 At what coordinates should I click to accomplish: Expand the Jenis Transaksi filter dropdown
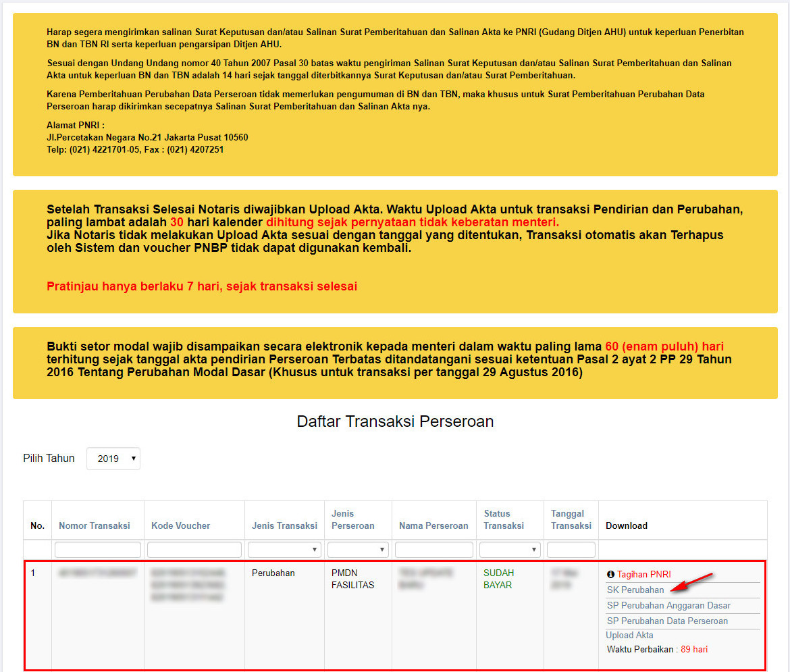tap(284, 550)
